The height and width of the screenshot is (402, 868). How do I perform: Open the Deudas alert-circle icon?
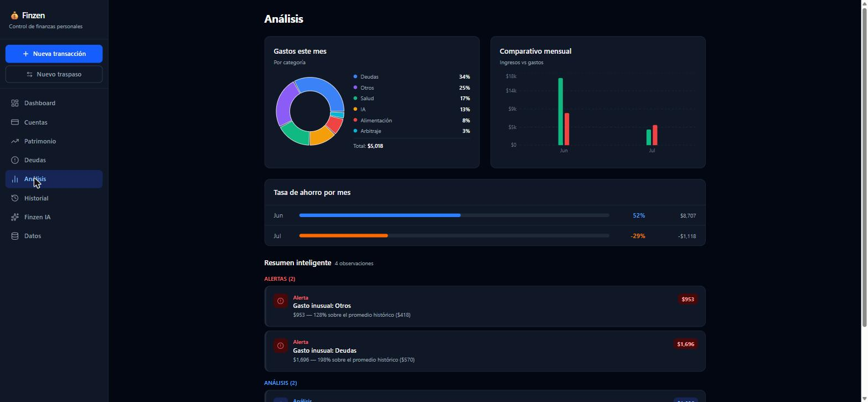click(15, 160)
